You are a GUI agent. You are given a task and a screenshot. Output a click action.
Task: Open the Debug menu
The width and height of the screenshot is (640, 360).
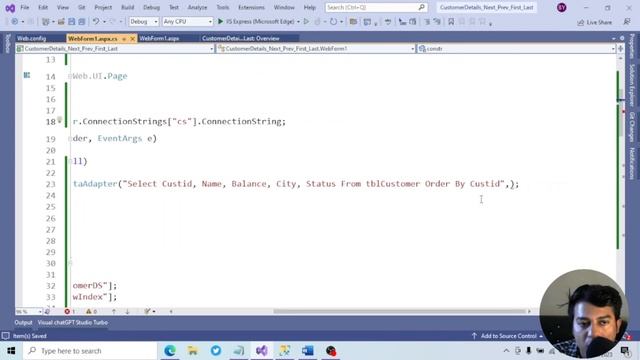151,7
